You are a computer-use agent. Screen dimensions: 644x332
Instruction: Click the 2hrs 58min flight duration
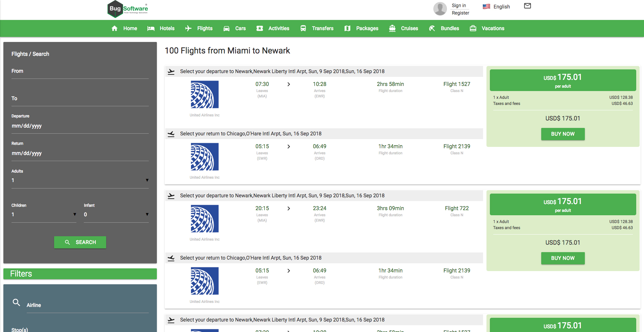click(390, 84)
